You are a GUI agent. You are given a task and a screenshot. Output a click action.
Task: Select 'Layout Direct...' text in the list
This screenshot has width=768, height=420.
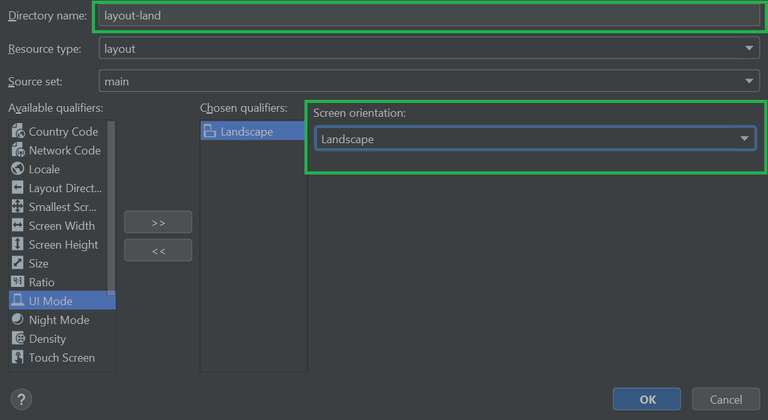[65, 188]
